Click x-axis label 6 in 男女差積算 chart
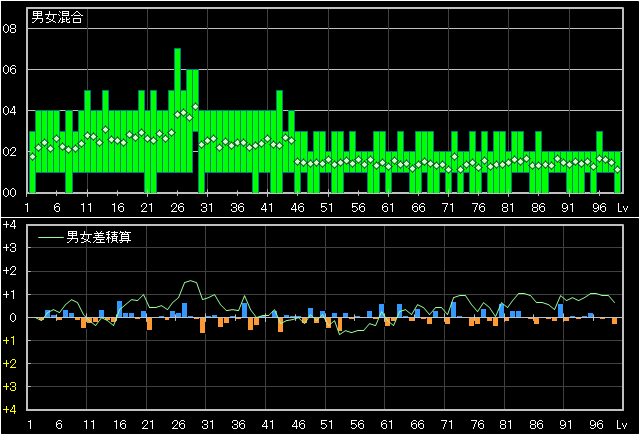The height and width of the screenshot is (435, 640). pos(59,425)
